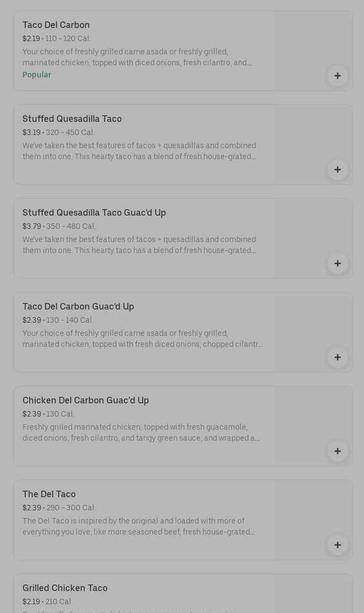Open Stuffed Quesadilla Taco item title
364x613 pixels.
point(72,119)
